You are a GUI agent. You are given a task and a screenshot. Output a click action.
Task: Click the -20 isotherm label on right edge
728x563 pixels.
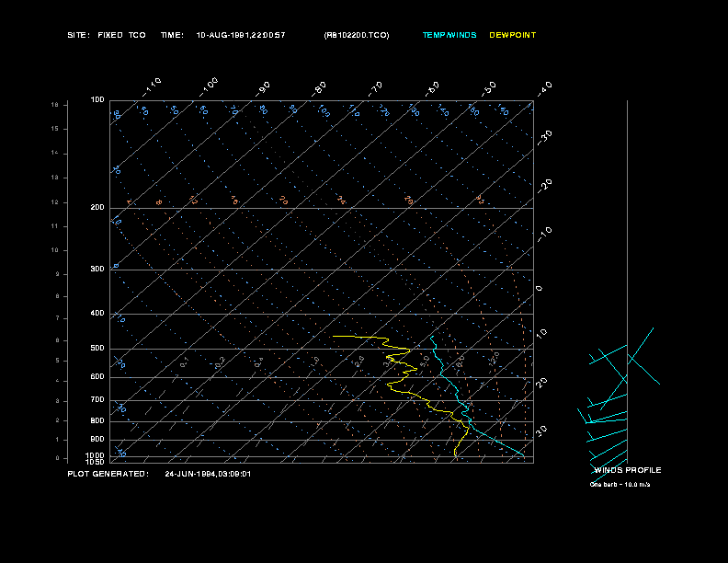point(544,186)
